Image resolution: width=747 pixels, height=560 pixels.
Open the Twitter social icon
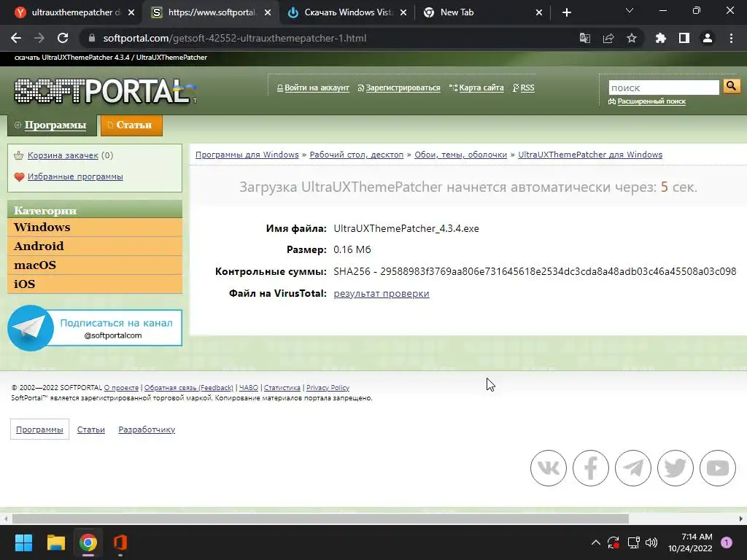pyautogui.click(x=676, y=468)
